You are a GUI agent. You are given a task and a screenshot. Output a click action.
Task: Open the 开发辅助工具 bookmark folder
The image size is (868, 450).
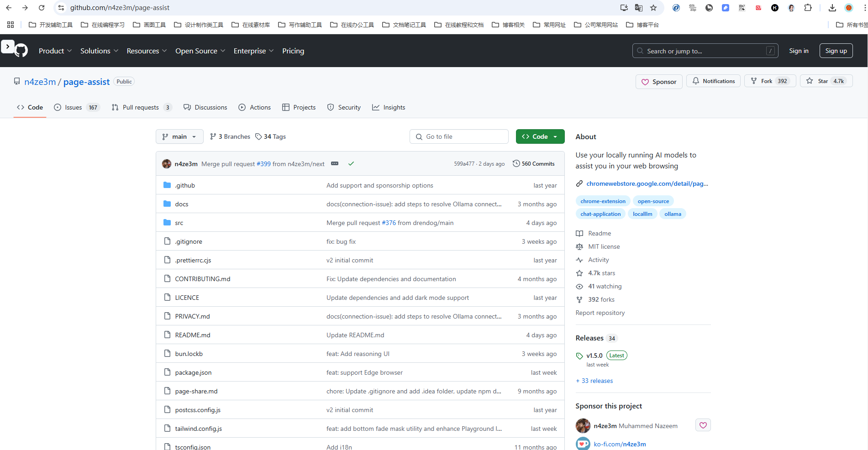click(51, 25)
